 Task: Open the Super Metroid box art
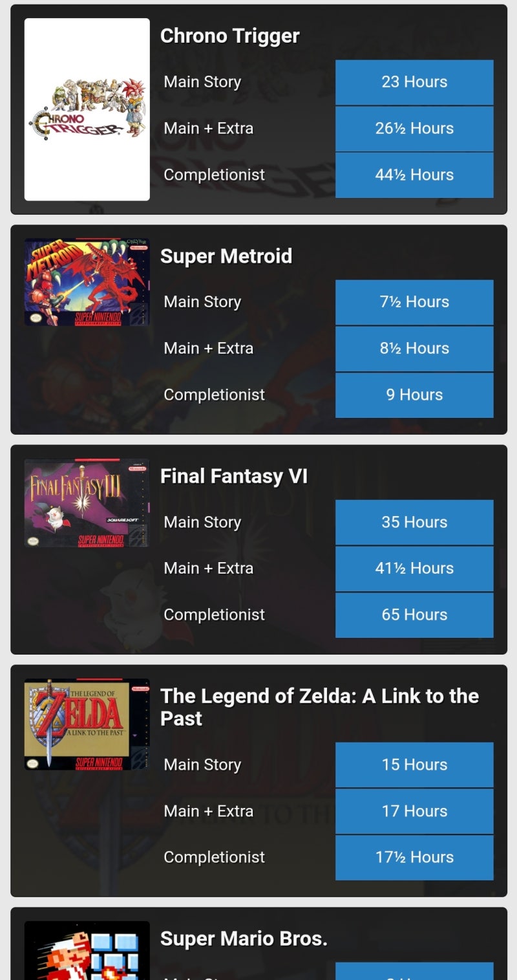[87, 282]
